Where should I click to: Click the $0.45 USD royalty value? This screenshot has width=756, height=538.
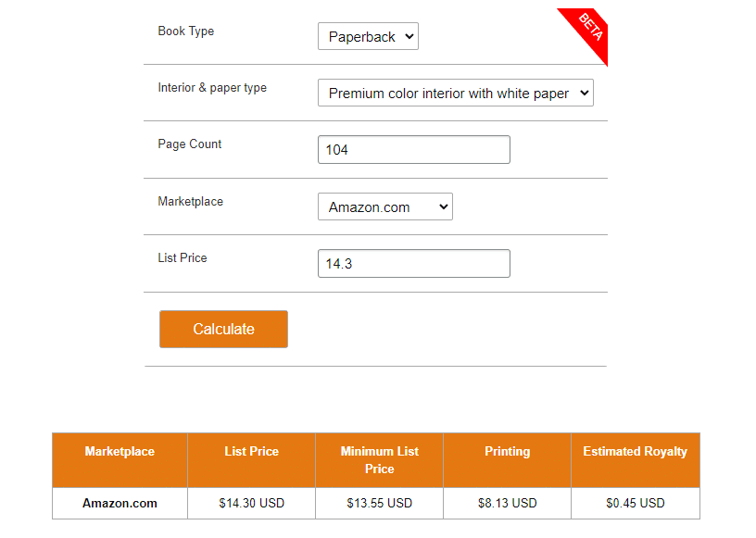coord(635,503)
